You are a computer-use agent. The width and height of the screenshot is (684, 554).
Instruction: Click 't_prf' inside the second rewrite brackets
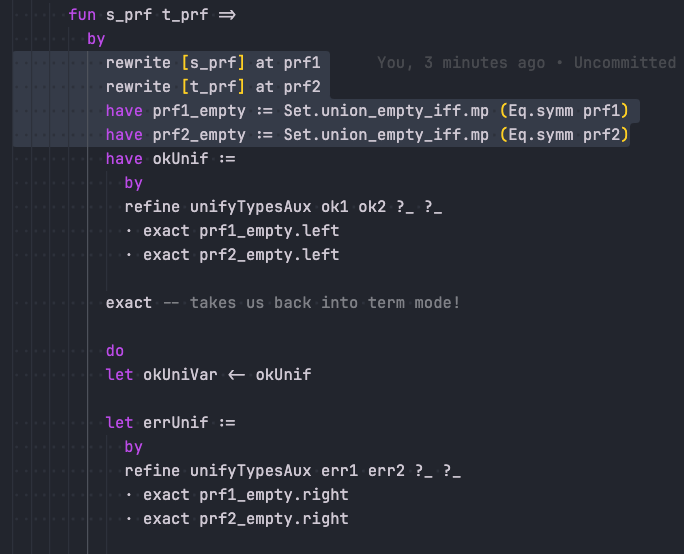coord(213,87)
